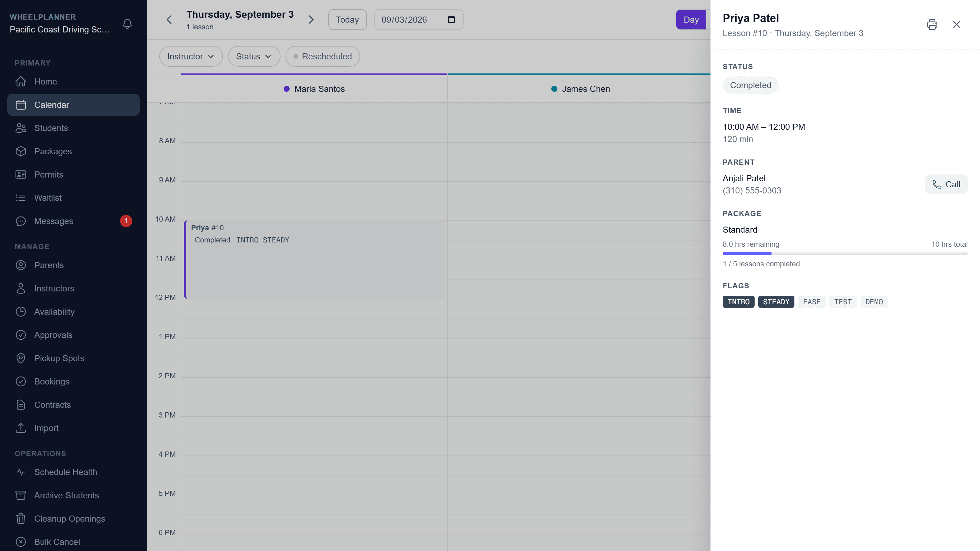980x551 pixels.
Task: Go to next day arrow
Action: [311, 19]
